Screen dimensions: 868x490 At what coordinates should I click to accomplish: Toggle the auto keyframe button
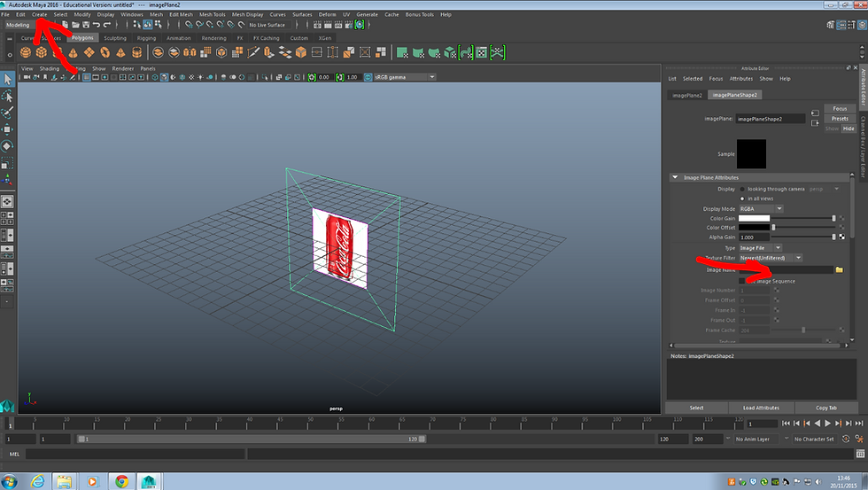pyautogui.click(x=845, y=439)
